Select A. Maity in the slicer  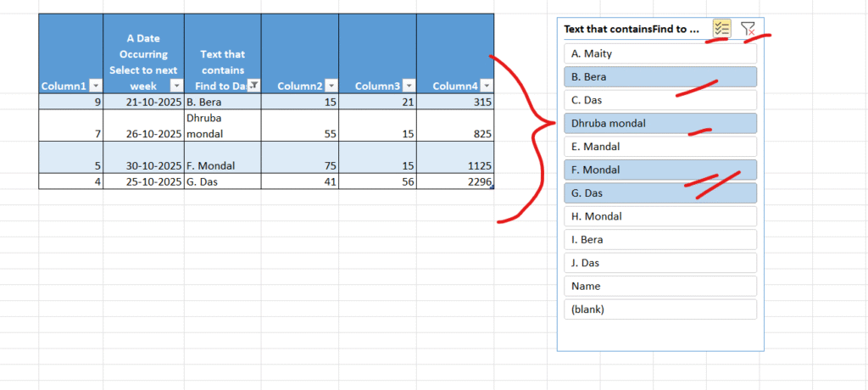[x=659, y=53]
